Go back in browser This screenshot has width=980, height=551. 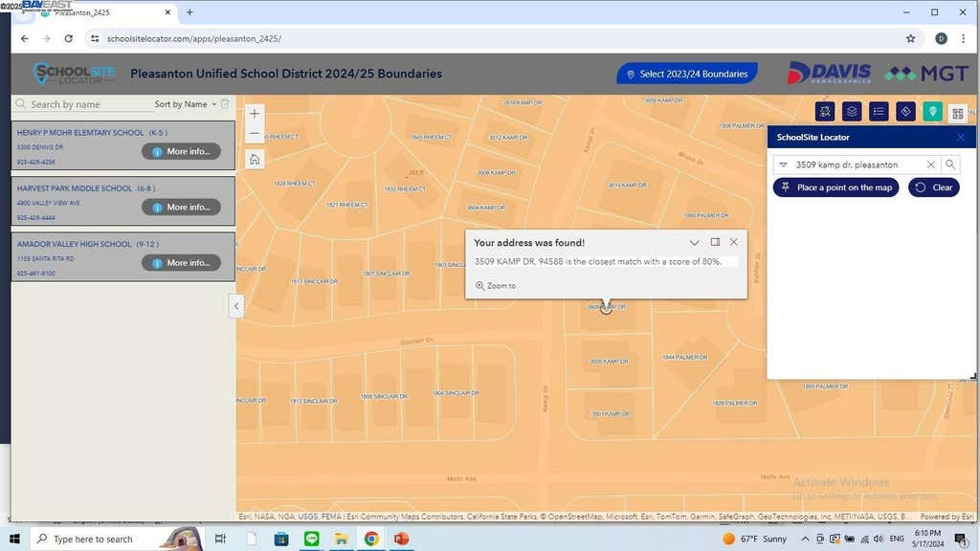click(x=24, y=38)
